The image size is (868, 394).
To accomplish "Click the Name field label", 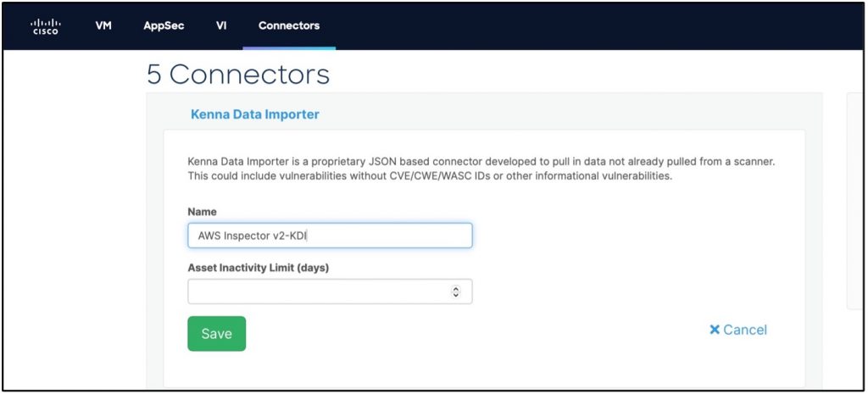I will (202, 211).
